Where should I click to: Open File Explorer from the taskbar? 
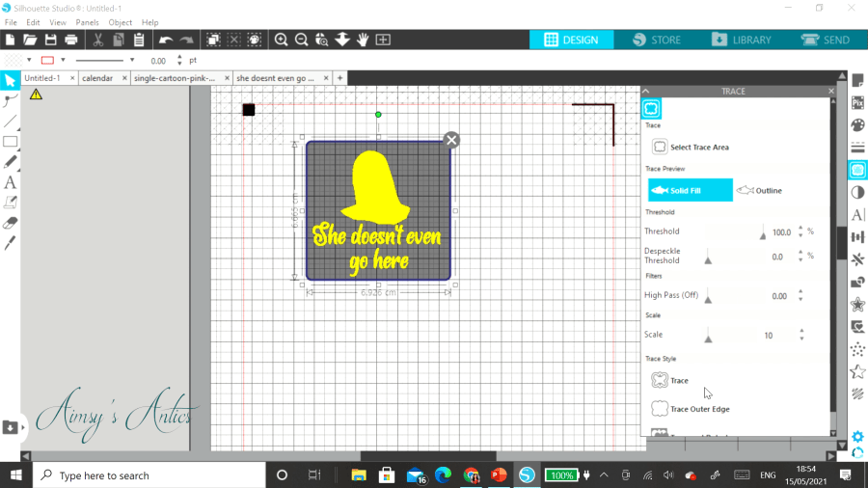pyautogui.click(x=359, y=475)
